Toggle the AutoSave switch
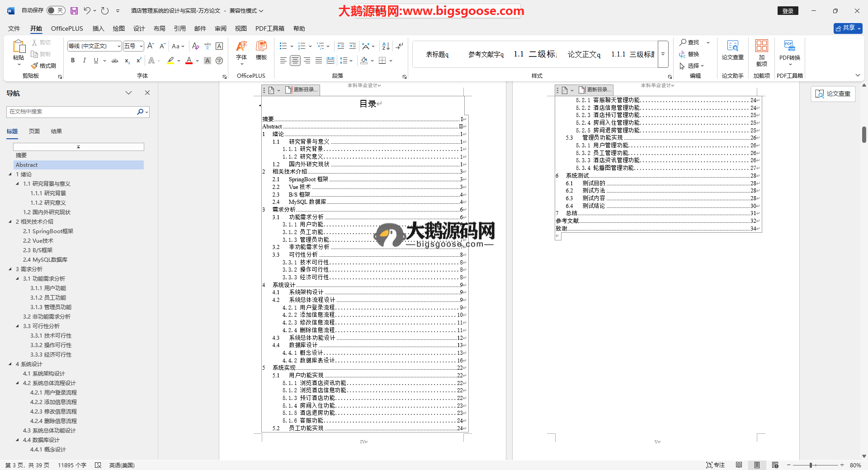 [x=56, y=10]
